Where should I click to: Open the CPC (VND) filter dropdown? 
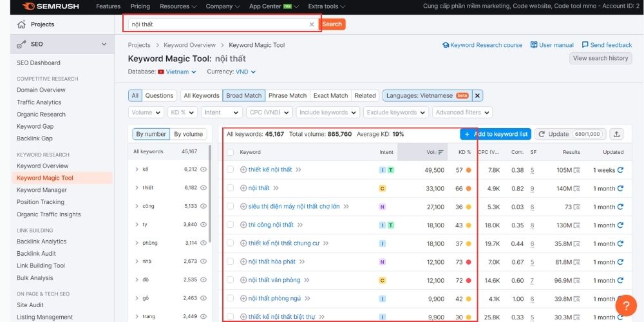[x=269, y=113]
